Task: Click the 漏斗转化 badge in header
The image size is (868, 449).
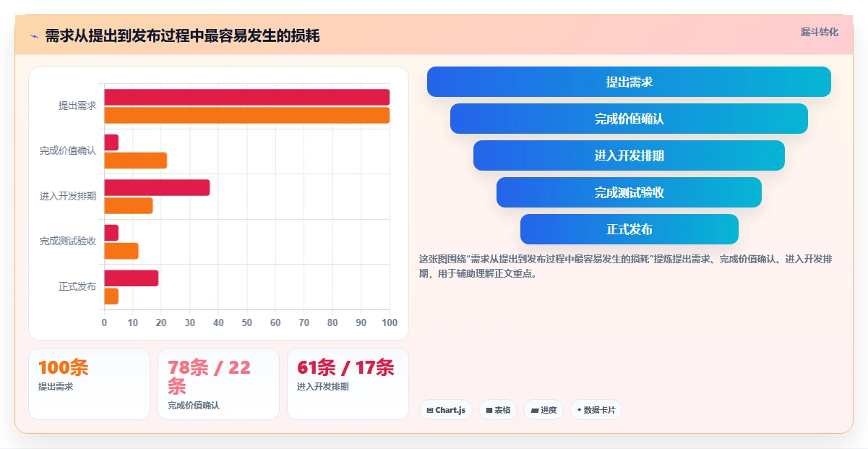Action: 820,33
